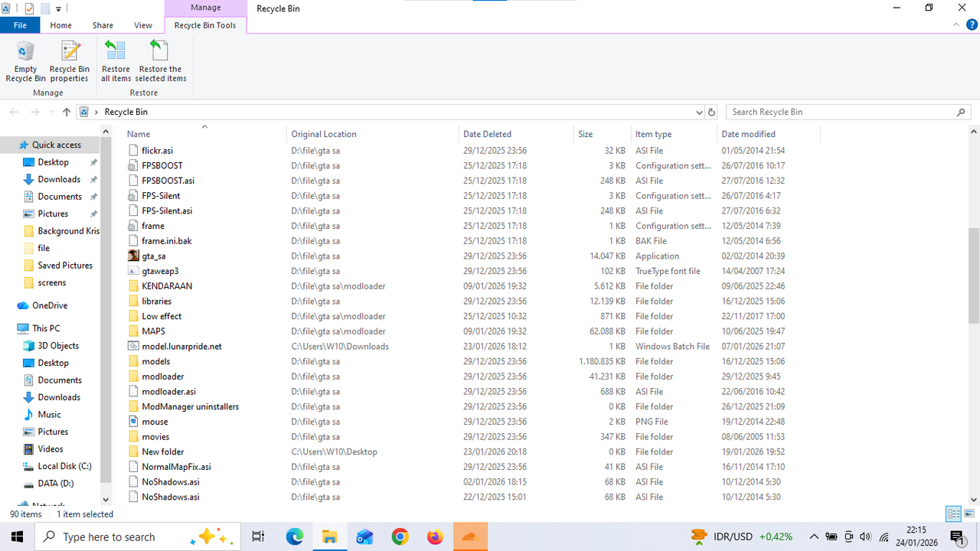
Task: Open the Quick Access Toolbar customize dropdown
Action: [x=58, y=8]
